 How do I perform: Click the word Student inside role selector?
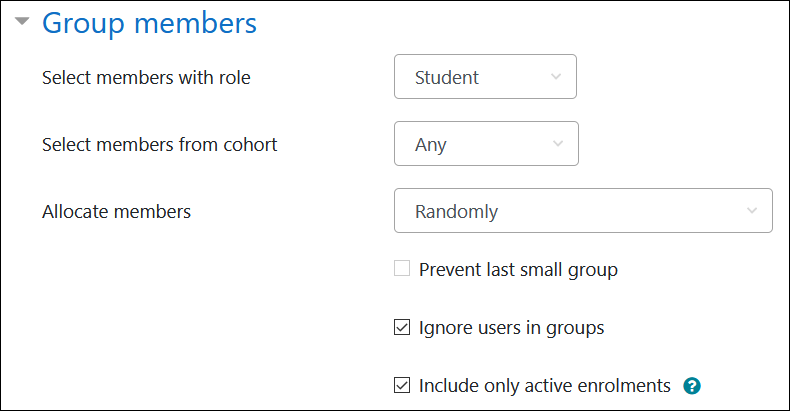[447, 77]
